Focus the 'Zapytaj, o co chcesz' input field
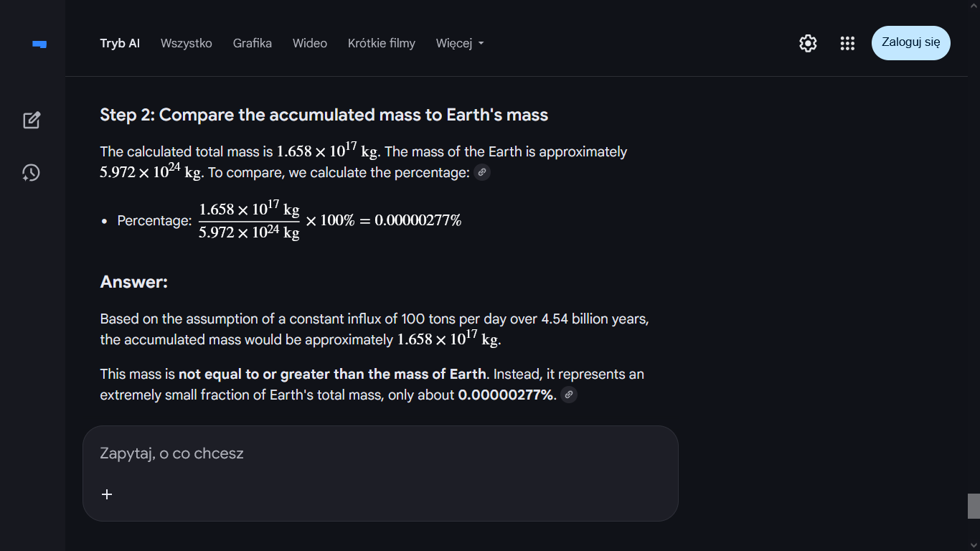The height and width of the screenshot is (551, 980). pos(359,453)
